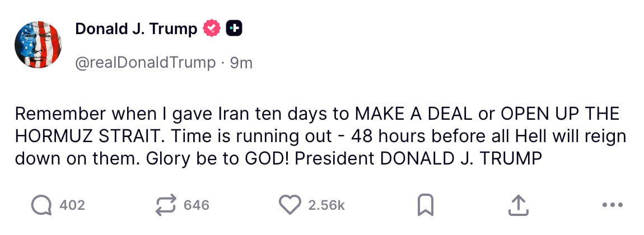Open the three-dot more options menu
Screen dimensions: 644x235
[x=612, y=205]
